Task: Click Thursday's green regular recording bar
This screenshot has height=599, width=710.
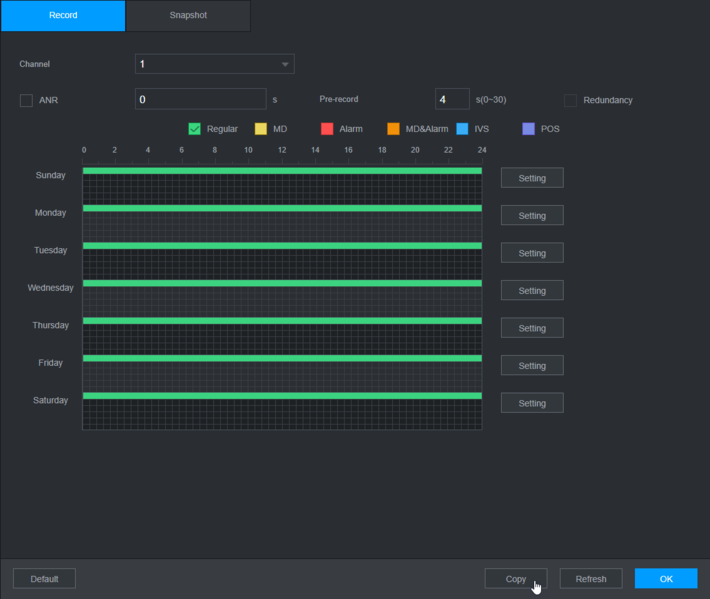Action: point(282,321)
